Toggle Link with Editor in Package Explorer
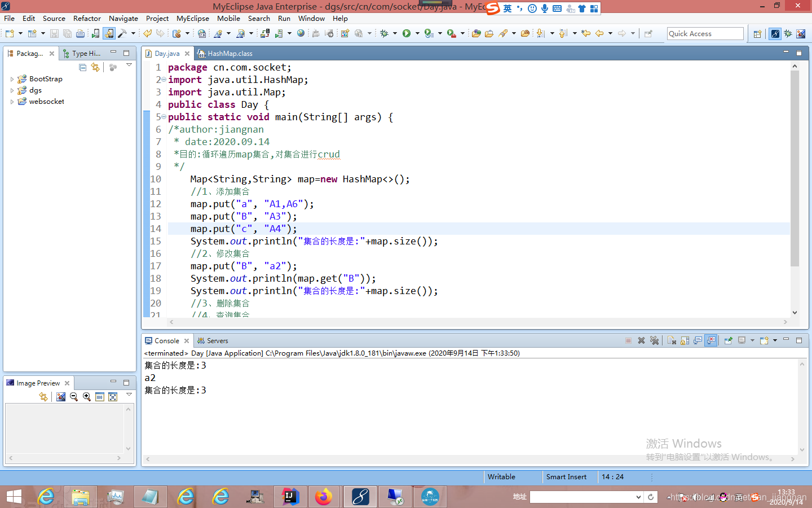 click(95, 67)
